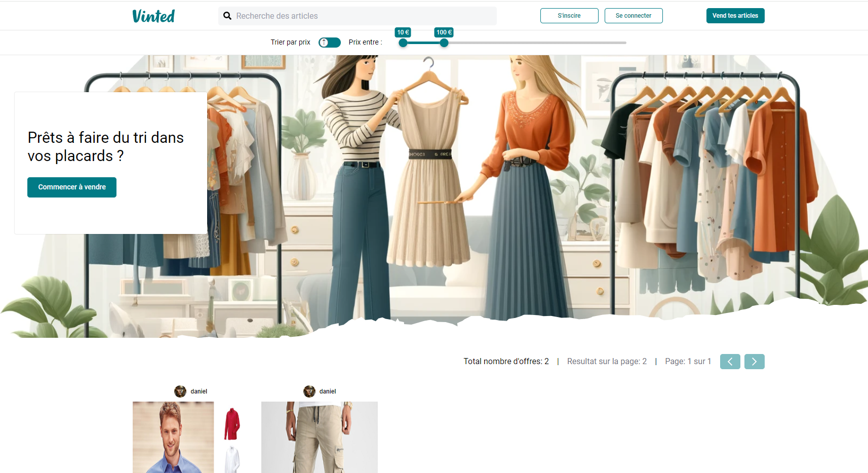Open daniel's avatar above the blue shirt listing

180,391
